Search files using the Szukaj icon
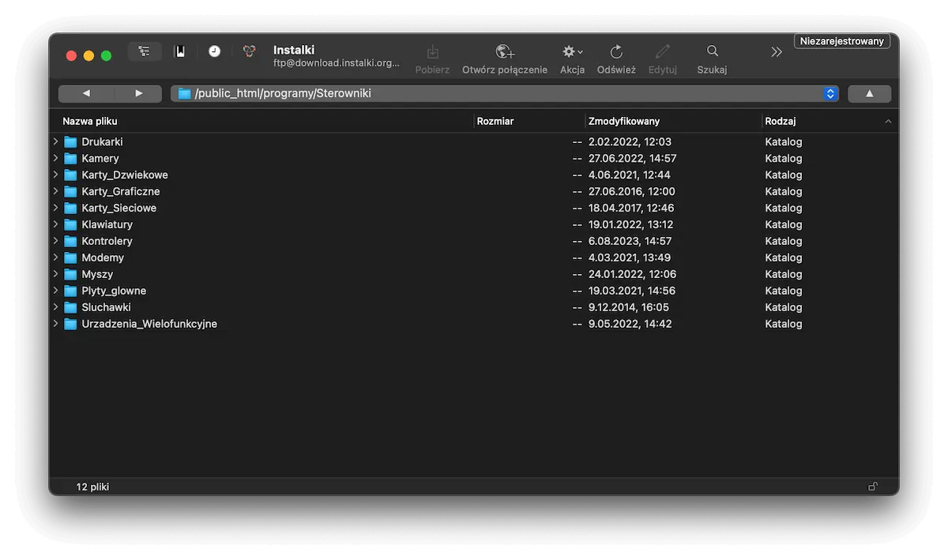The image size is (948, 560). (711, 57)
